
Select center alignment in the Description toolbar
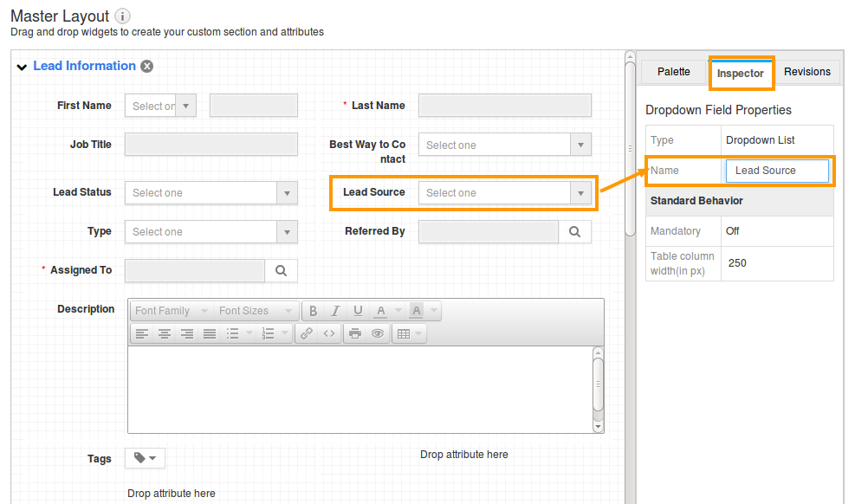(x=165, y=332)
